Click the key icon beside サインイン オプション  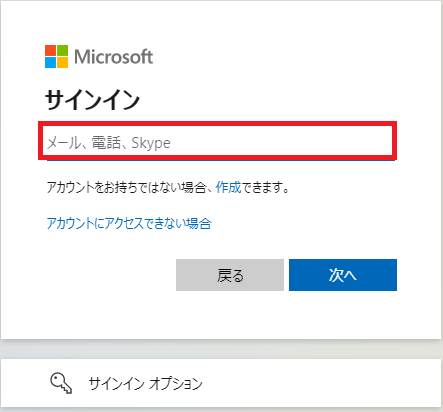tap(61, 383)
